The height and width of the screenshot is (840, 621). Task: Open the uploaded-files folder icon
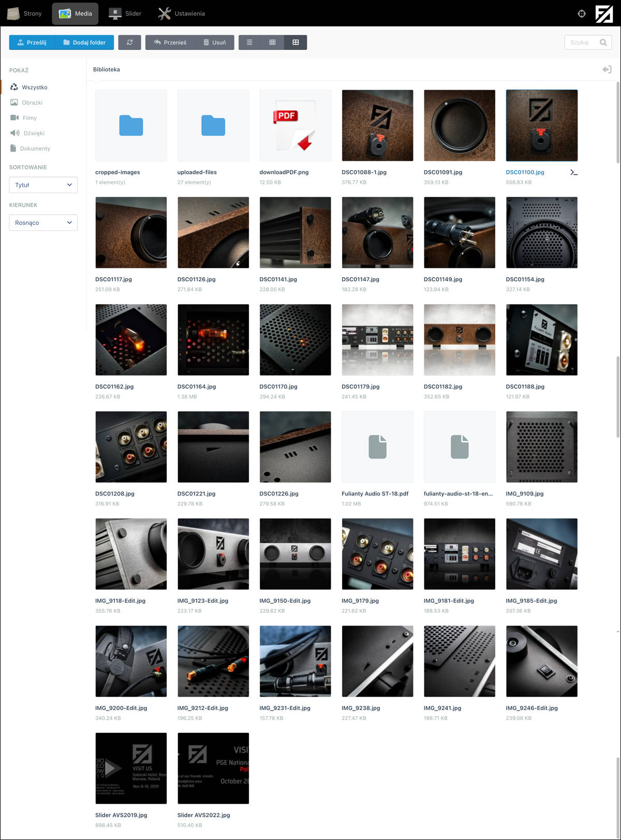pyautogui.click(x=213, y=125)
